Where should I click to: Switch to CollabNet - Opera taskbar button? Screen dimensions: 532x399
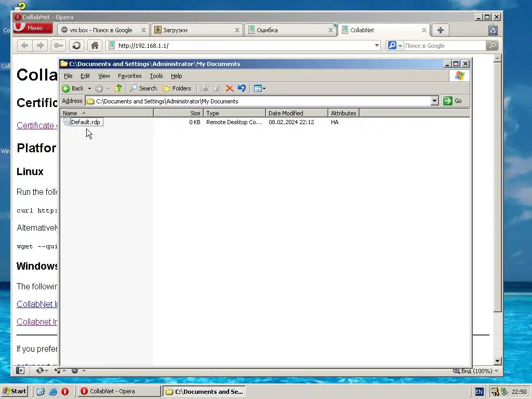[119, 391]
